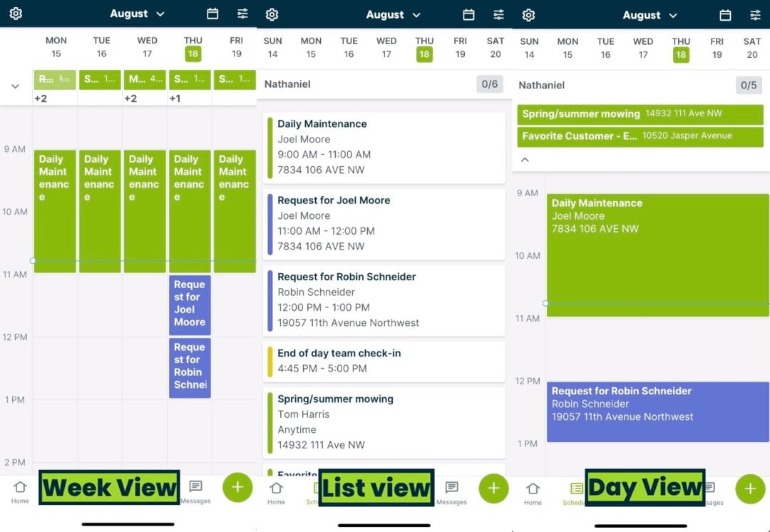Open settings gear in list view panel
This screenshot has height=532, width=770.
272,15
